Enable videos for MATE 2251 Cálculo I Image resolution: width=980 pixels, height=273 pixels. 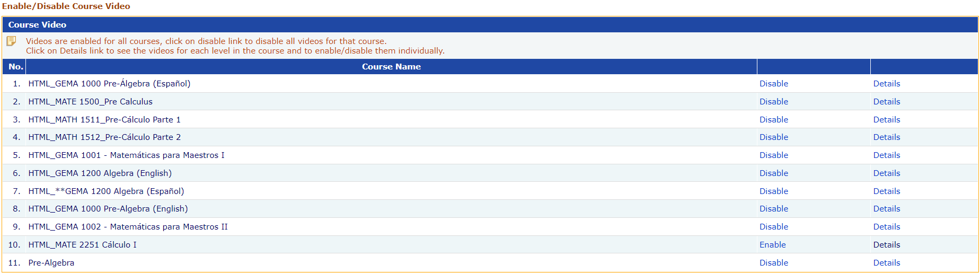pos(772,245)
